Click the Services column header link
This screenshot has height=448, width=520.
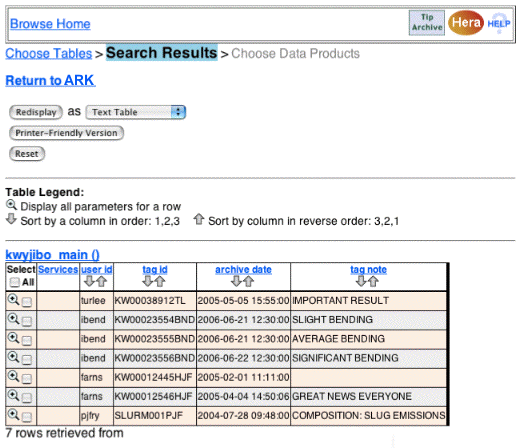(x=58, y=269)
